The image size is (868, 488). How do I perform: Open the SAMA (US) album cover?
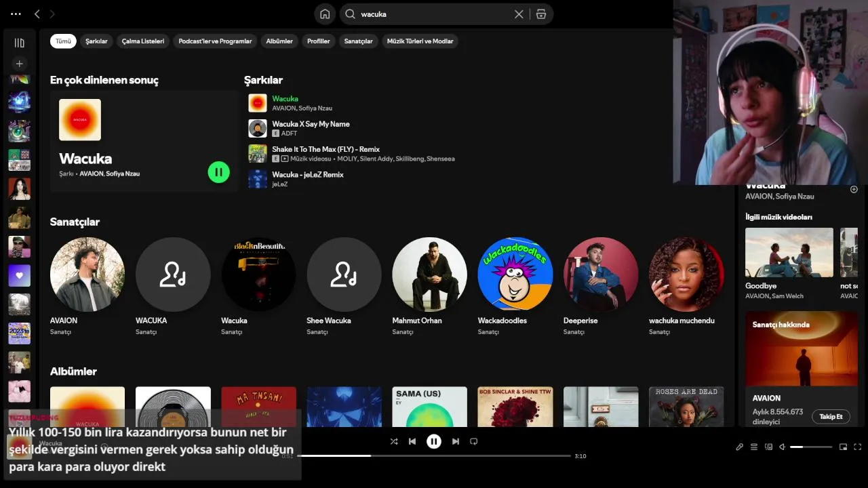tap(429, 407)
